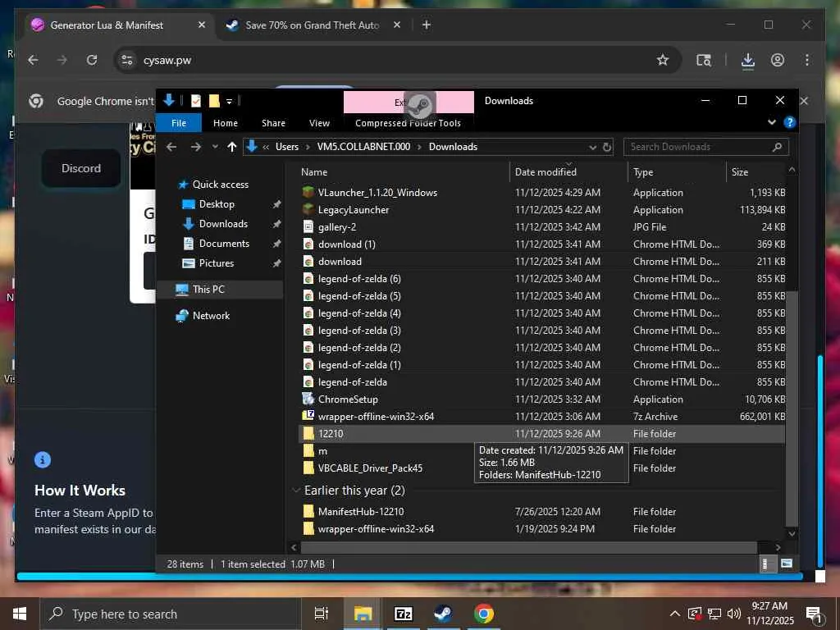
Task: Go back in File Explorer
Action: tap(171, 147)
